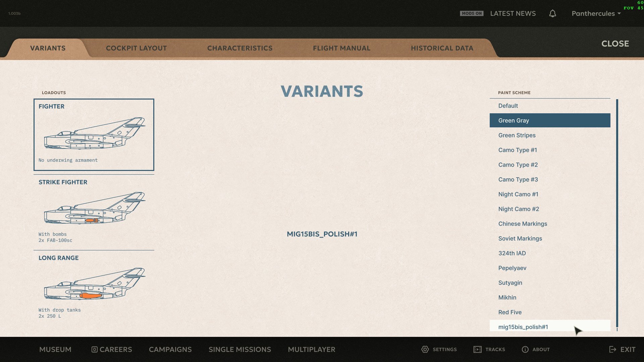This screenshot has width=644, height=362.
Task: Close the aircraft info panel
Action: tap(615, 44)
